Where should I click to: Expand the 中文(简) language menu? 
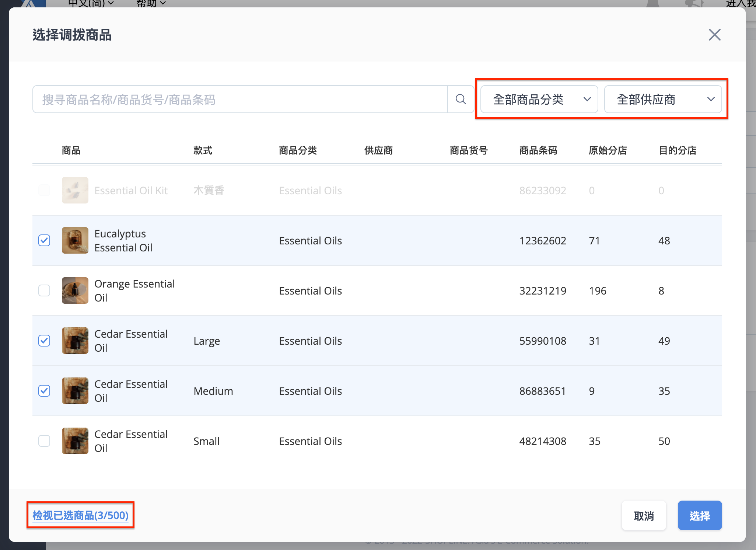tap(91, 3)
